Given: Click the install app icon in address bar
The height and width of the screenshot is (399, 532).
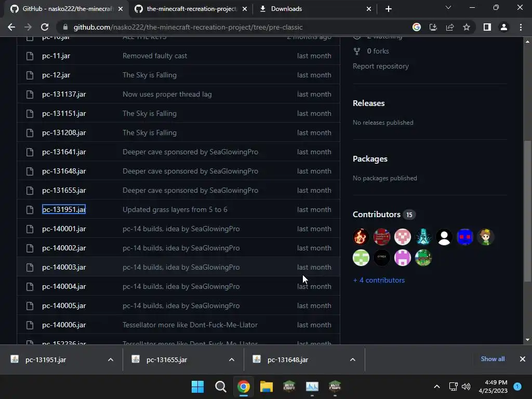Looking at the screenshot, I should point(433,27).
